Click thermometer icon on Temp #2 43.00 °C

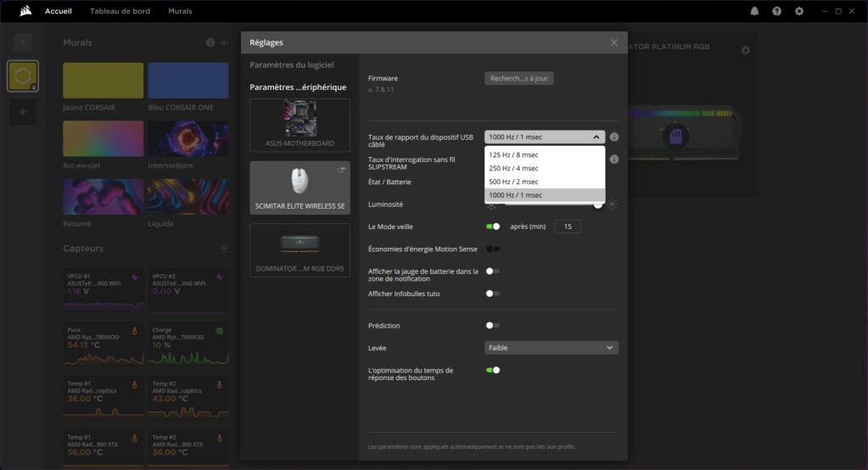point(220,385)
